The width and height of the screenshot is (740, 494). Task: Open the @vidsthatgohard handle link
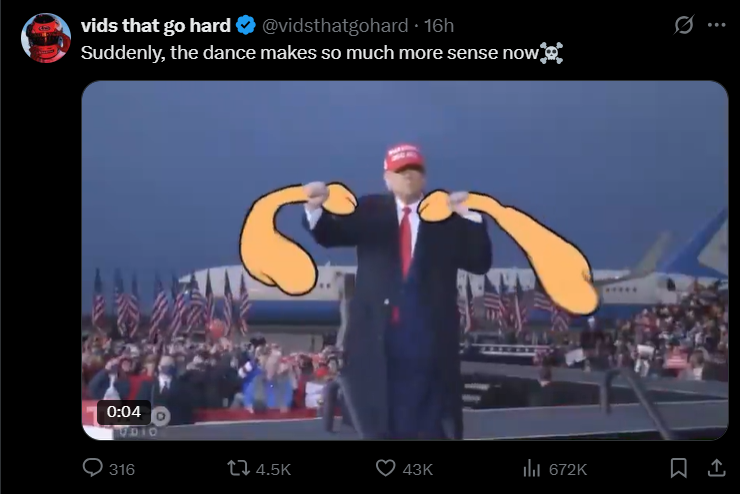pyautogui.click(x=335, y=25)
